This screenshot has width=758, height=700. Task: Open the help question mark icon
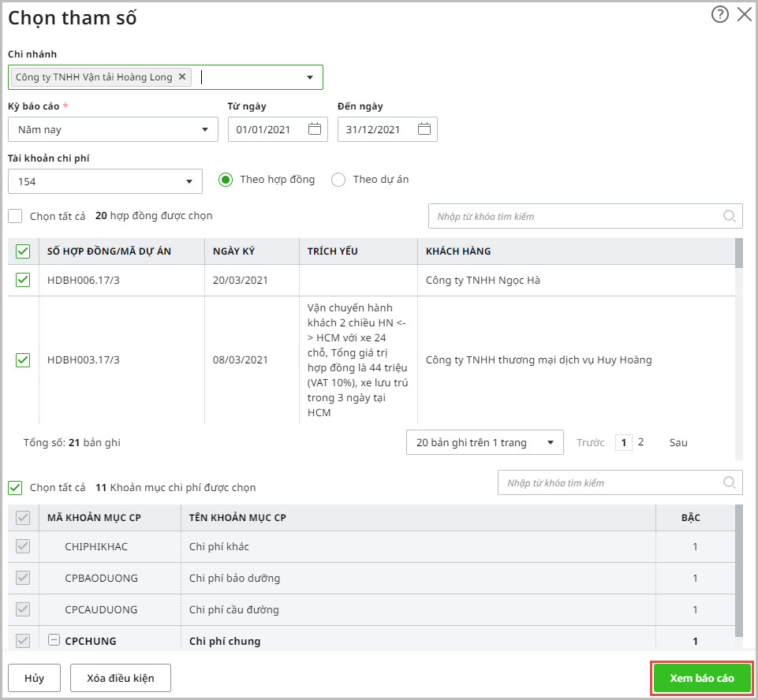pos(719,14)
